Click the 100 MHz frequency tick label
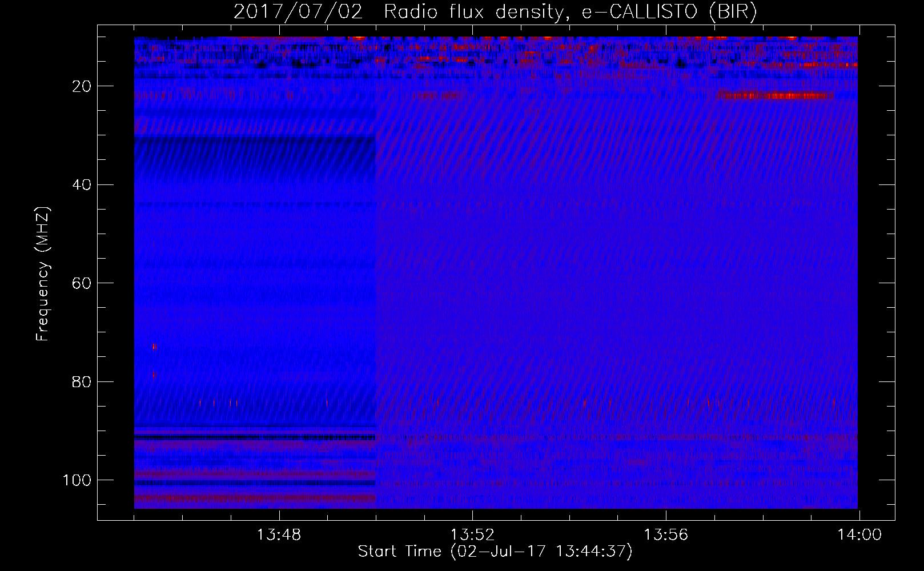The height and width of the screenshot is (571, 924). coord(77,480)
